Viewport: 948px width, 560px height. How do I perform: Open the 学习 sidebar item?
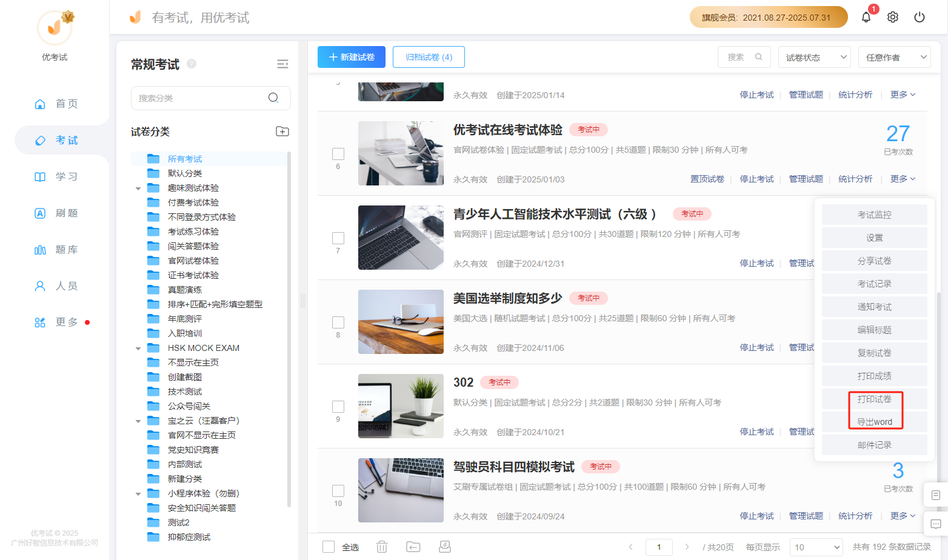pos(56,176)
